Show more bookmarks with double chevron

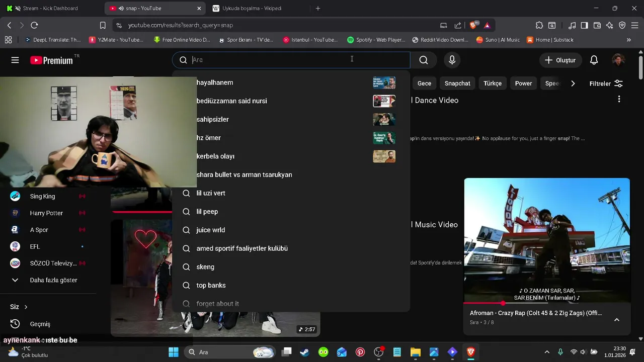pyautogui.click(x=628, y=40)
